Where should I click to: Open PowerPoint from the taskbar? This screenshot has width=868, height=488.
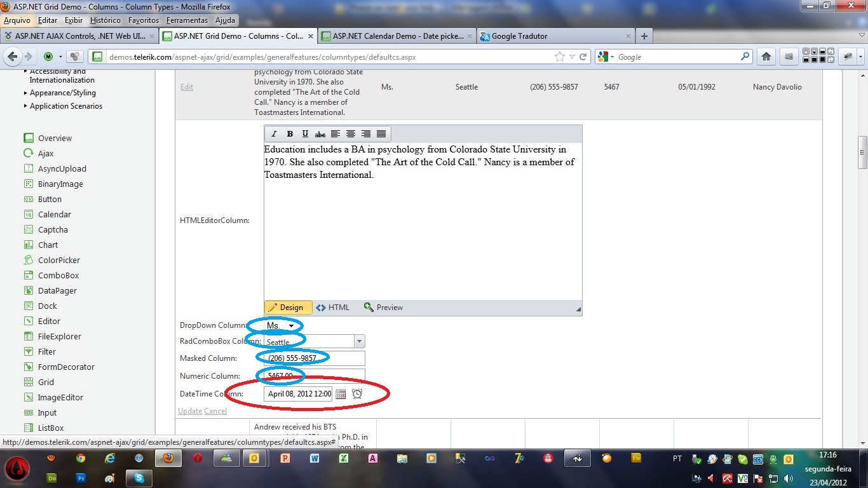(285, 458)
